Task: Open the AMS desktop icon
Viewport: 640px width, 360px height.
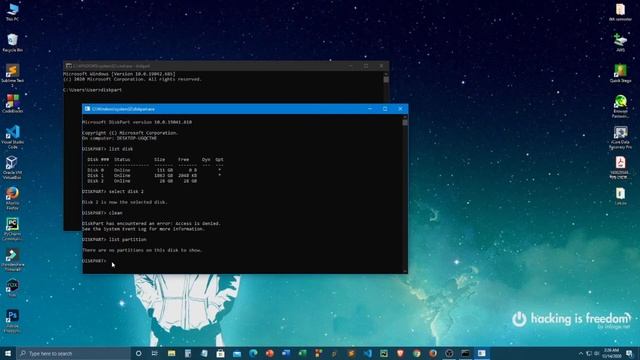Action: (620, 42)
